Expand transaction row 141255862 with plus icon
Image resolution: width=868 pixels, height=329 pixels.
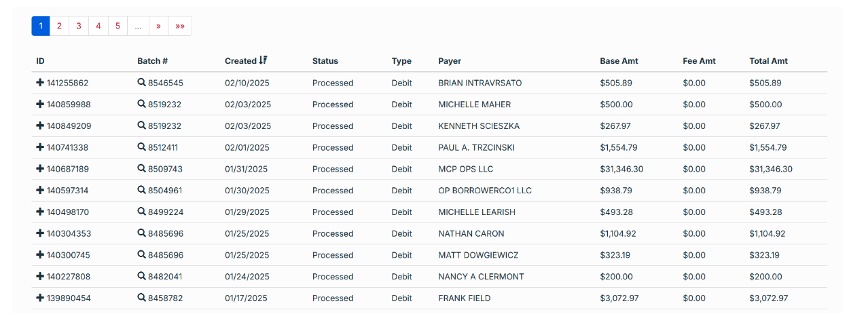(x=40, y=83)
